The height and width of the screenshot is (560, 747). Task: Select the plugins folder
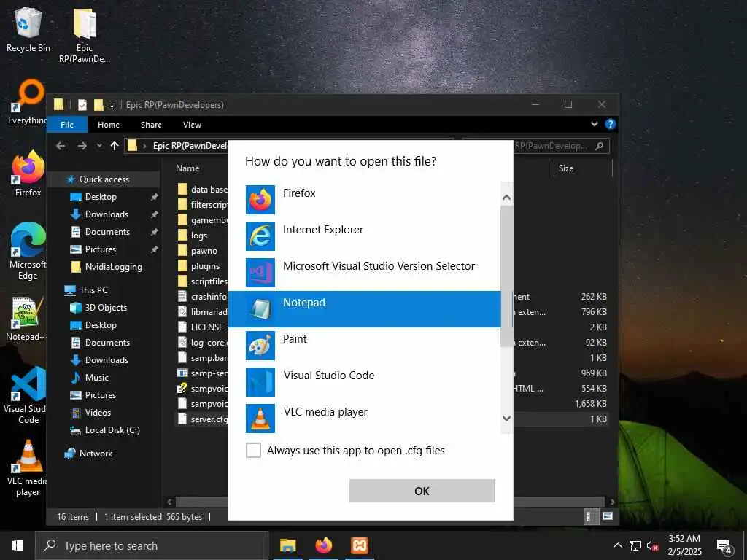205,265
